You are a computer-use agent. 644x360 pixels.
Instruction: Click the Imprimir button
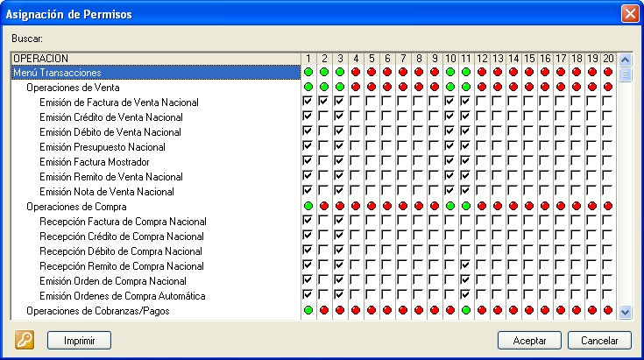point(79,340)
